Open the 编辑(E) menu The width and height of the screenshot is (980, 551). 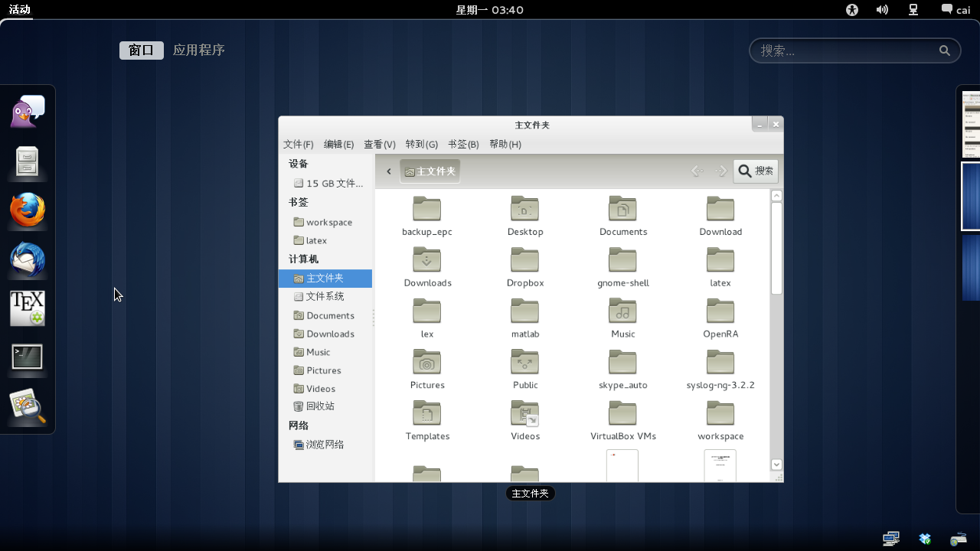pos(338,144)
